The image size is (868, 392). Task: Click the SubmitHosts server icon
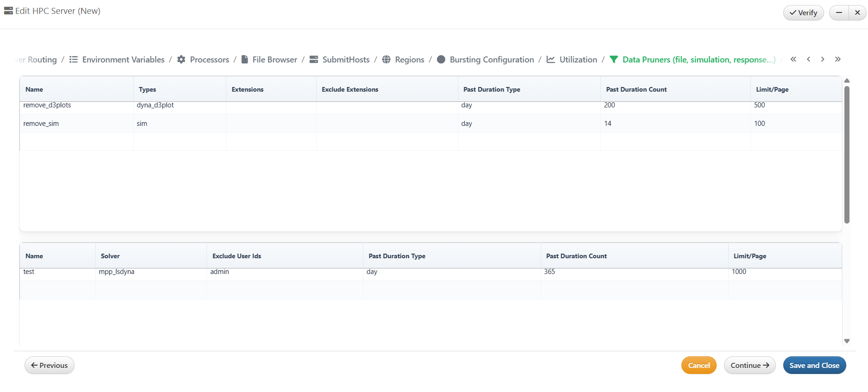point(314,60)
